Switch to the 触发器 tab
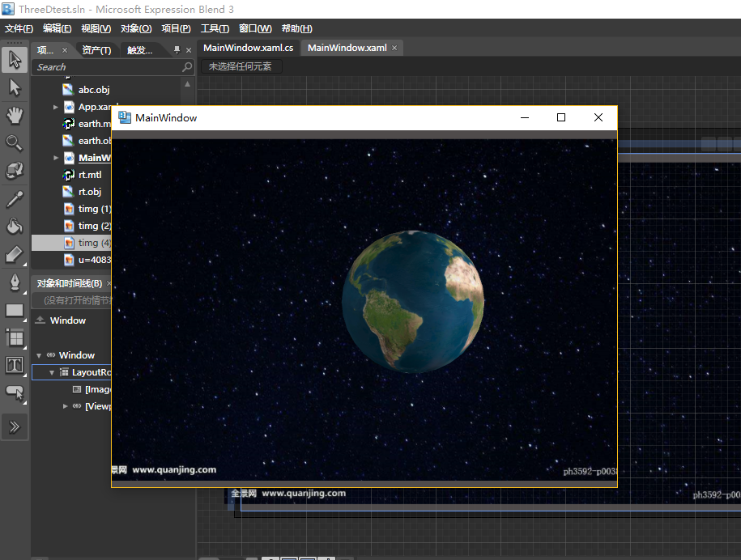Screen dimensions: 741x560 click(x=140, y=50)
